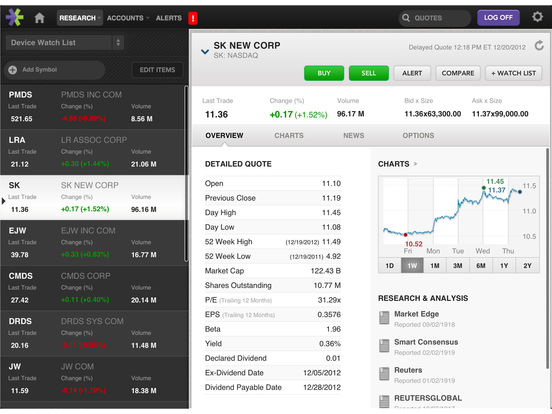552x414 pixels.
Task: Click the Bid x Size value
Action: (433, 114)
